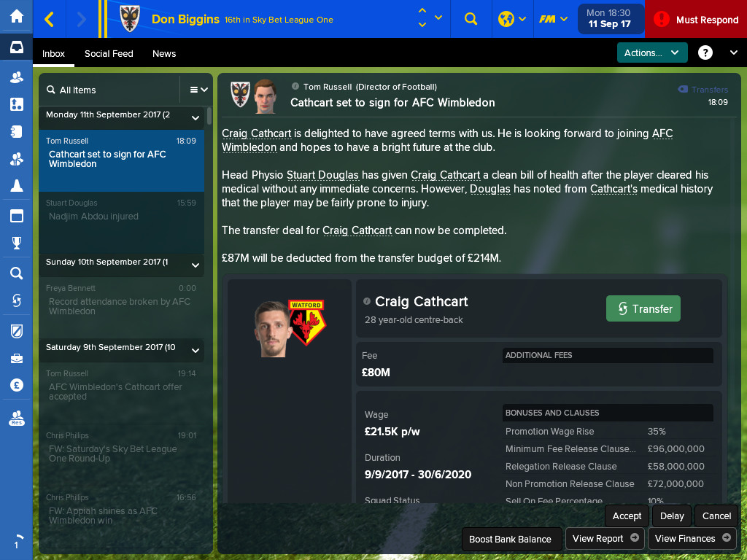Image resolution: width=747 pixels, height=560 pixels.
Task: Click the magnifier search icon in top bar
Action: (471, 19)
